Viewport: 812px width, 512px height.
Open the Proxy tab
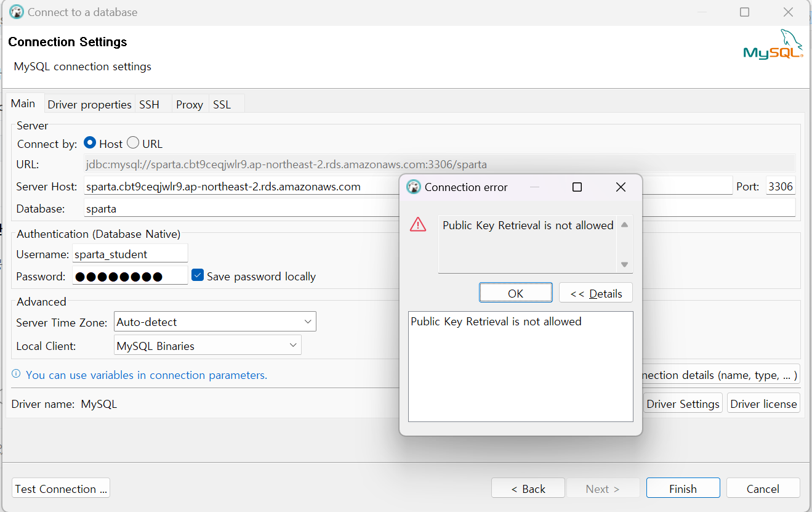tap(190, 104)
